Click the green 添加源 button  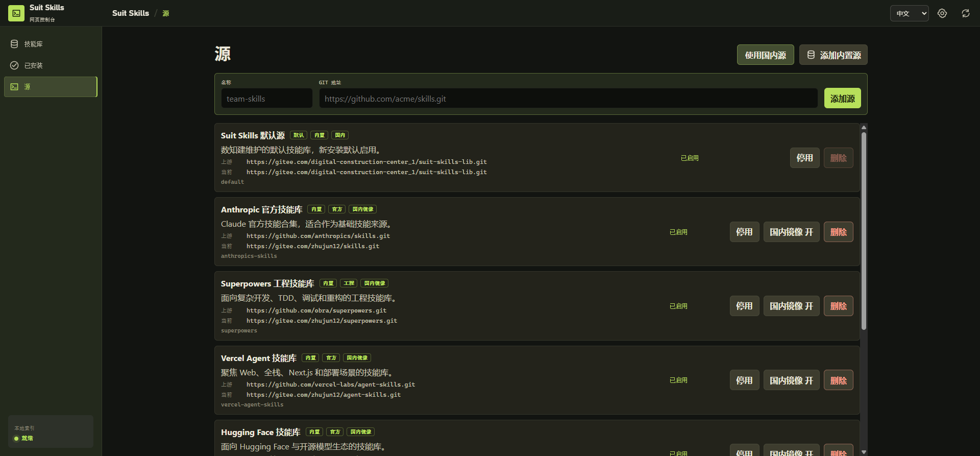(x=842, y=98)
